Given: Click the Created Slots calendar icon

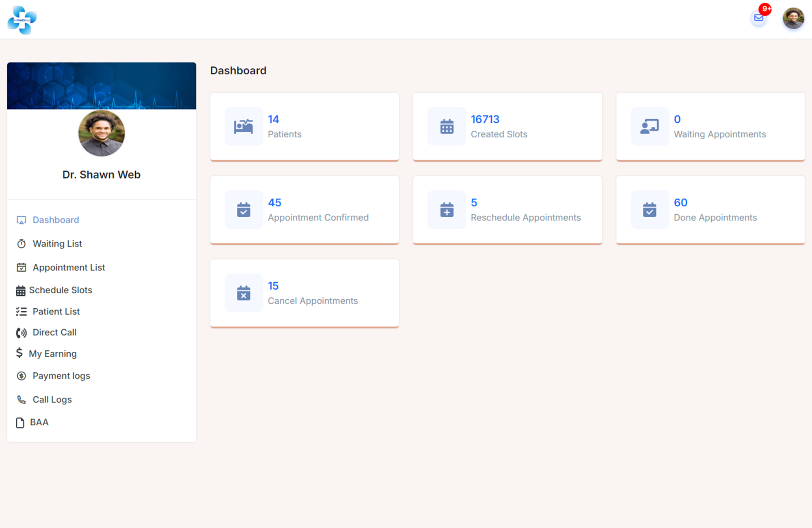Looking at the screenshot, I should [447, 126].
